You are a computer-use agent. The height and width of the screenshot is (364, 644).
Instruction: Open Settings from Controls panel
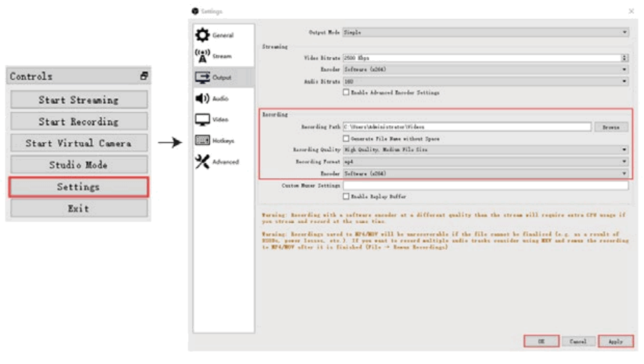click(79, 187)
